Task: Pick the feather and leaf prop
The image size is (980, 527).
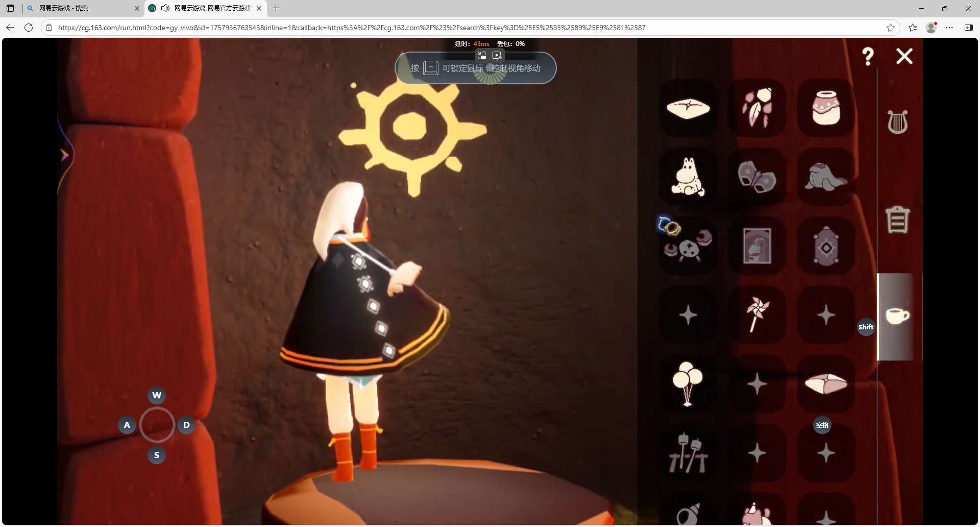Action: pyautogui.click(x=757, y=108)
